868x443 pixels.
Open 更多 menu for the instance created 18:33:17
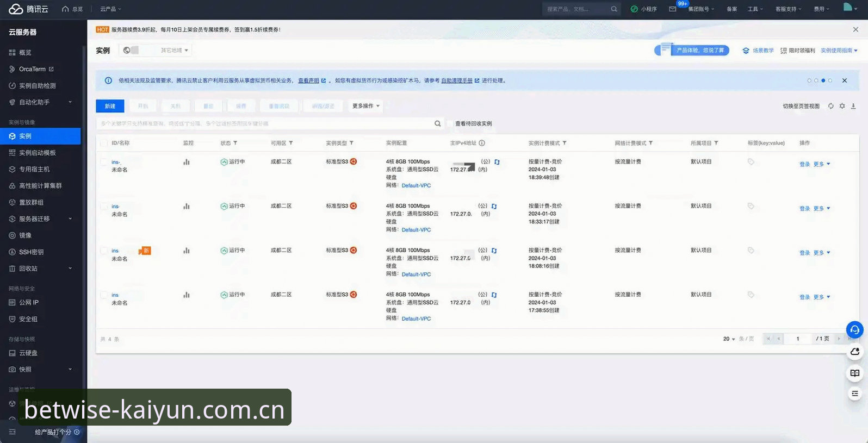click(x=822, y=209)
